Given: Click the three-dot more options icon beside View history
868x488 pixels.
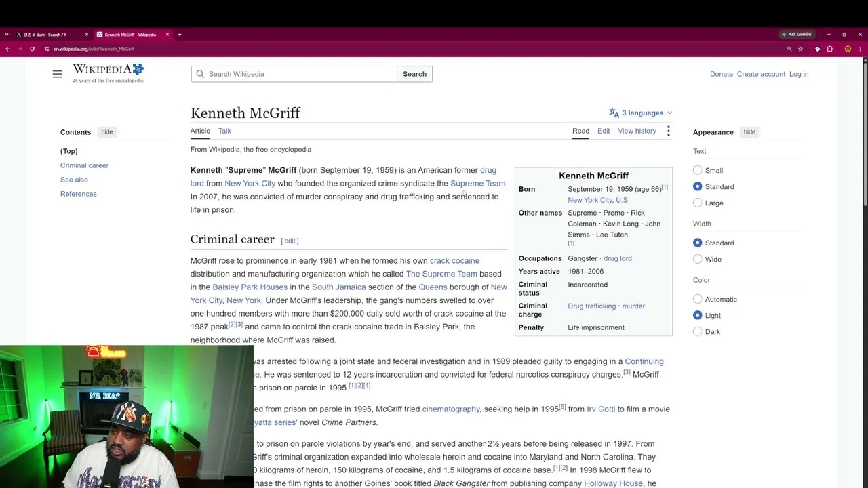Looking at the screenshot, I should click(668, 131).
